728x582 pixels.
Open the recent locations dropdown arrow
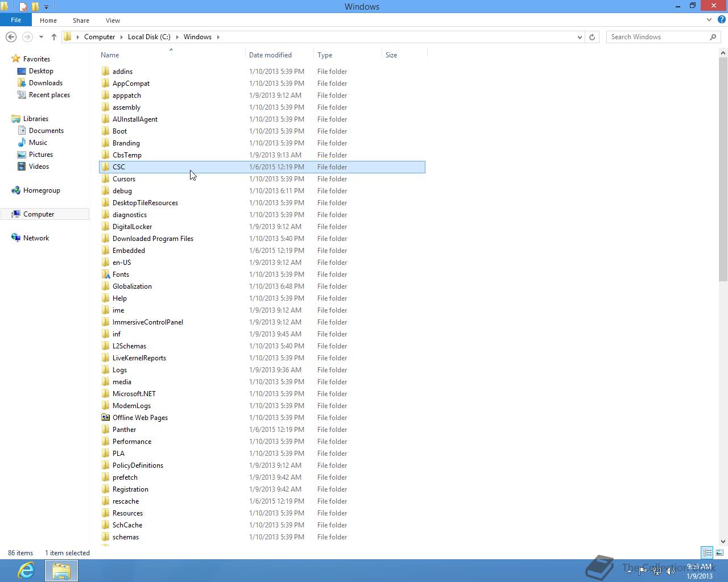[41, 37]
